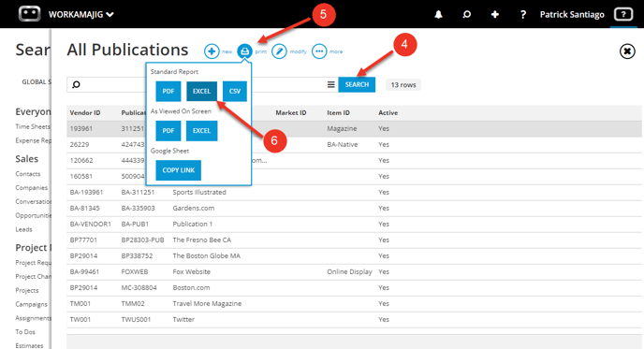Image resolution: width=644 pixels, height=349 pixels.
Task: Open Projects in sidebar menu
Action: [27, 290]
